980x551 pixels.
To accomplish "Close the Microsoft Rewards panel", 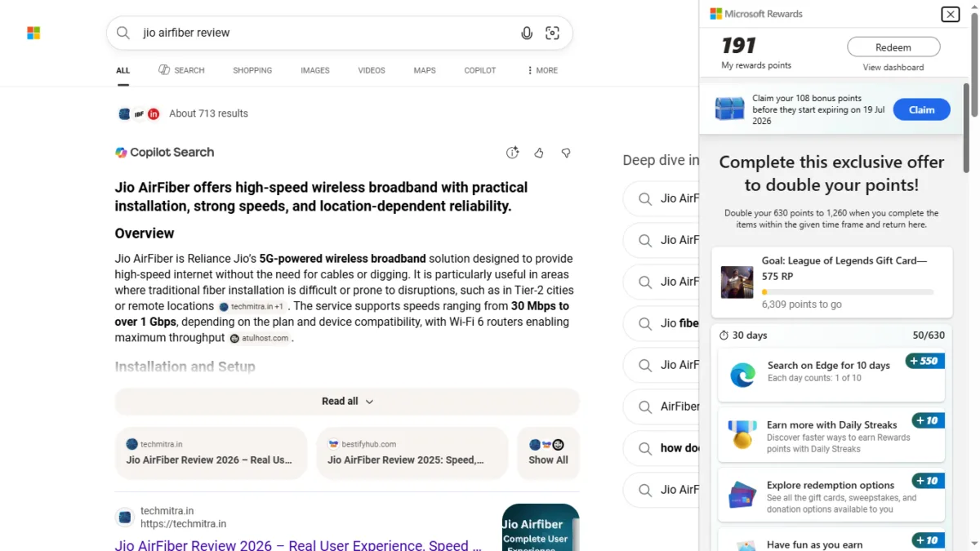I will tap(950, 14).
